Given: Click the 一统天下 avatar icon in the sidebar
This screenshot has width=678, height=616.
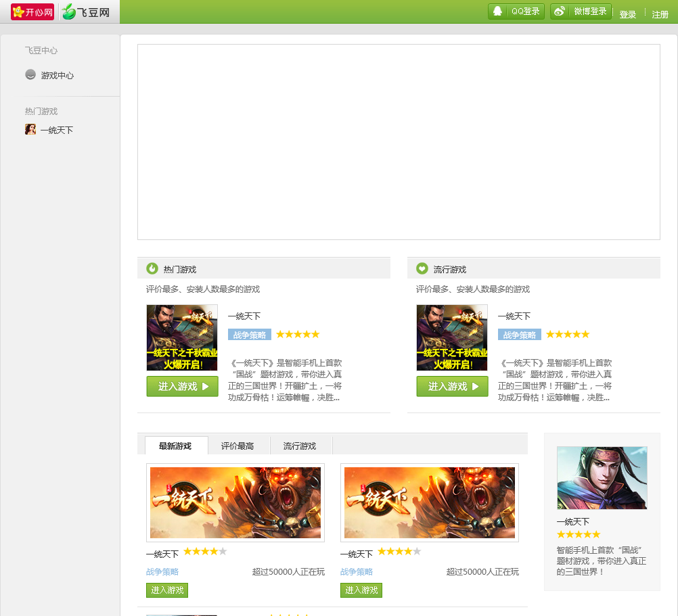Looking at the screenshot, I should (x=30, y=129).
